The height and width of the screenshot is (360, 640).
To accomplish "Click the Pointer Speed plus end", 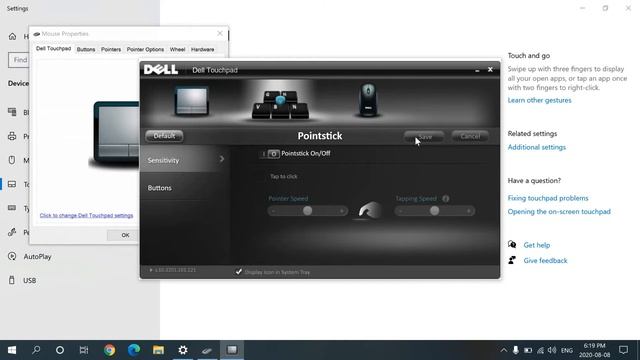I will pos(342,211).
